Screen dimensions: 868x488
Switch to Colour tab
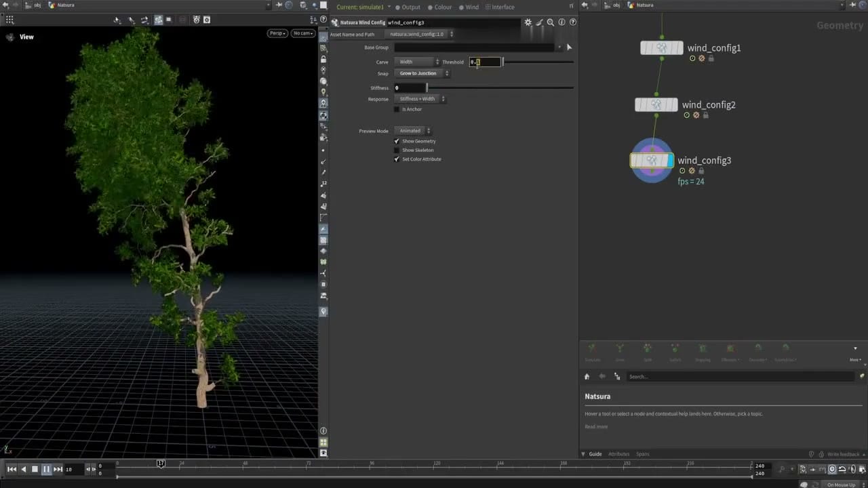[x=439, y=7]
